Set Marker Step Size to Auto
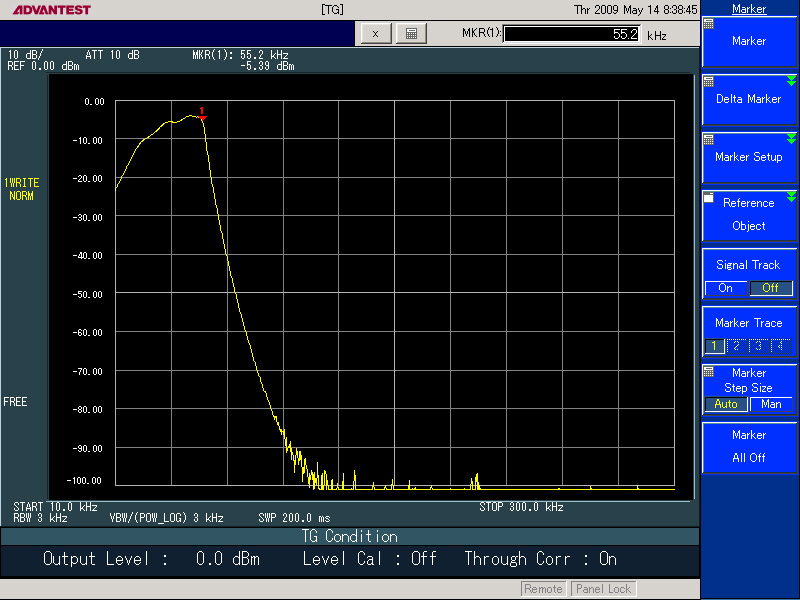The image size is (800, 600). click(726, 404)
